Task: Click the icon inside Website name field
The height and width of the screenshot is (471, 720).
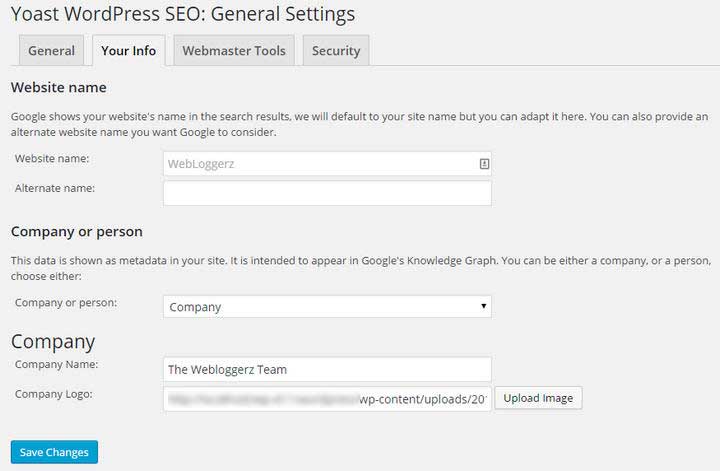Action: [x=484, y=163]
